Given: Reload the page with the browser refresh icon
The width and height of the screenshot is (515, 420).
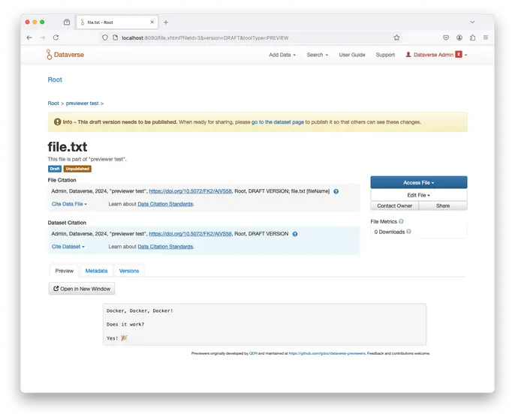Looking at the screenshot, I should [x=56, y=37].
